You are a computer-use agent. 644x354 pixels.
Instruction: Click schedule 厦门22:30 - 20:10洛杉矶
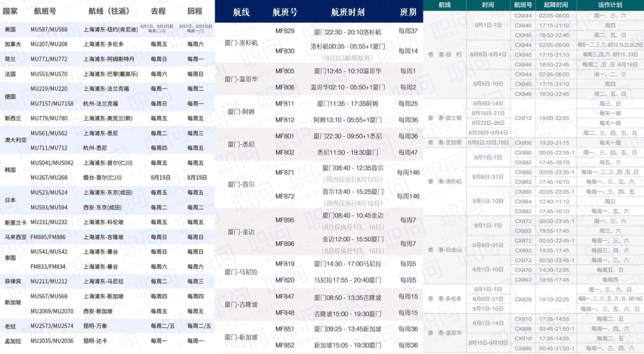click(348, 32)
